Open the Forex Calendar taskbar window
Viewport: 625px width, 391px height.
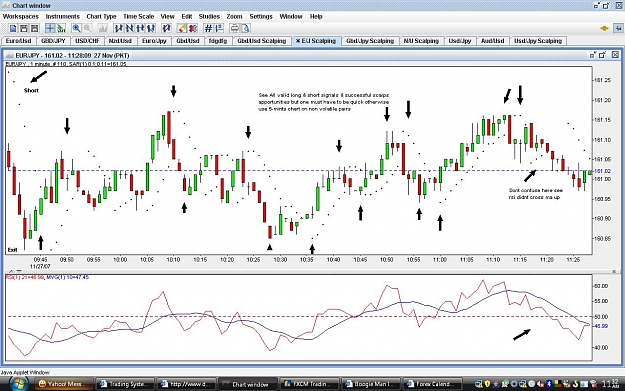(x=432, y=384)
